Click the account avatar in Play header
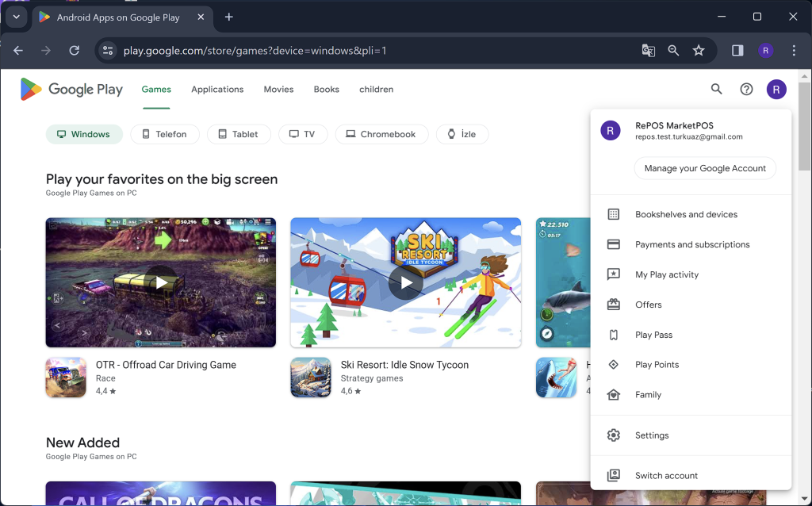Viewport: 812px width, 506px height. pyautogui.click(x=776, y=89)
